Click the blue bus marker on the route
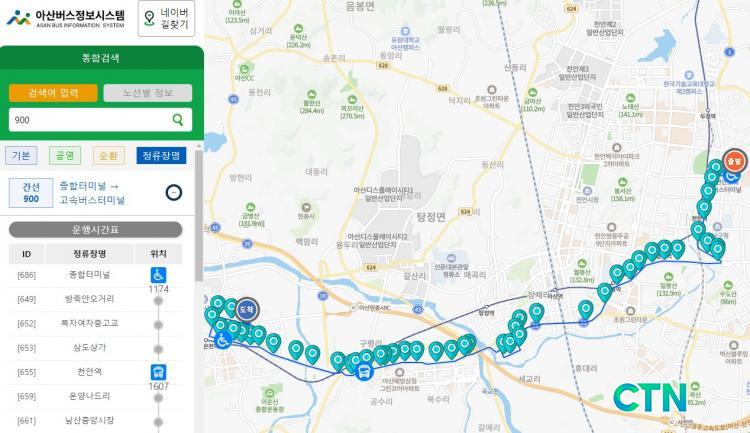750x433 pixels. [364, 371]
